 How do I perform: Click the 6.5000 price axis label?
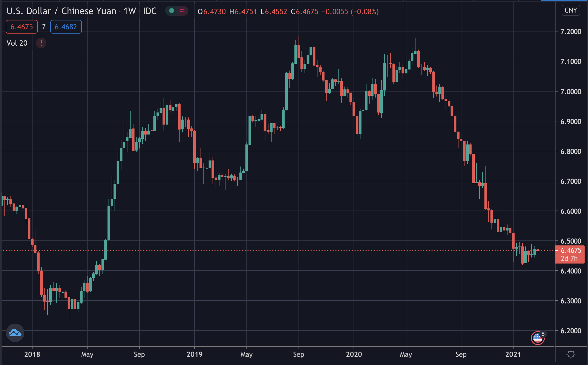click(571, 241)
